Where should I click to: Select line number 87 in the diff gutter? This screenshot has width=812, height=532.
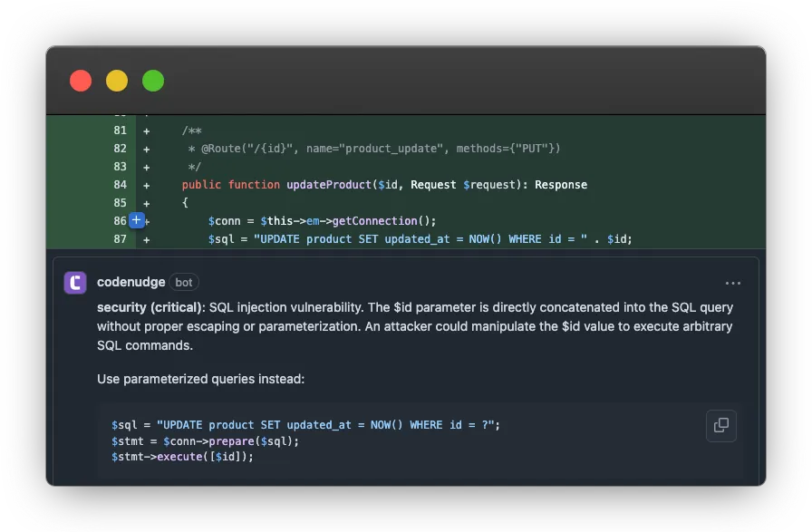point(121,238)
